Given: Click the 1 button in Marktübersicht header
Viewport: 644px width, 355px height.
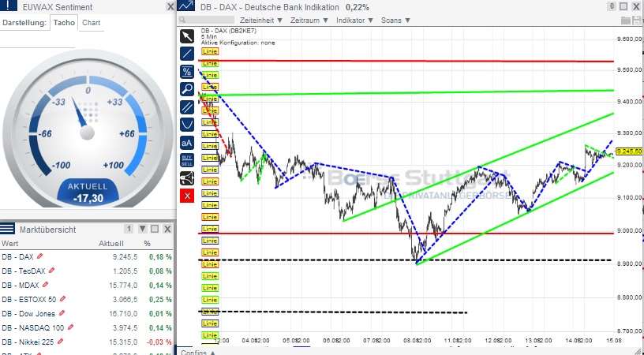Looking at the screenshot, I should [129, 229].
